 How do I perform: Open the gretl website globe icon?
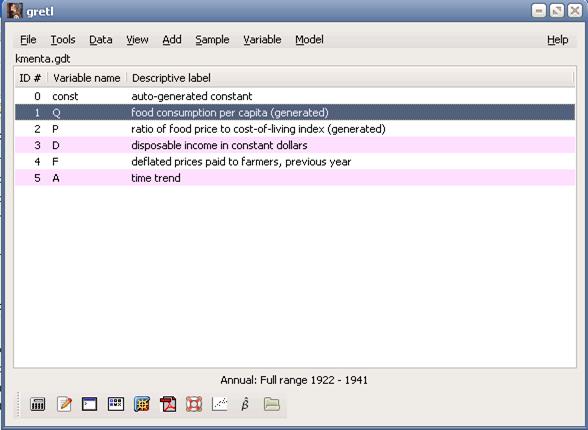pyautogui.click(x=142, y=404)
